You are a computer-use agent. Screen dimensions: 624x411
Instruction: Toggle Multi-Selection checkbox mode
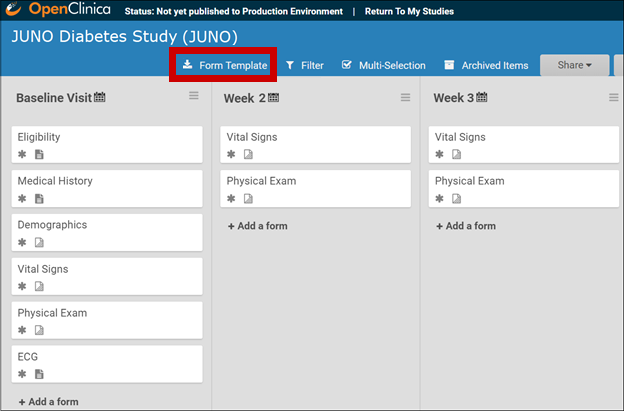click(x=384, y=65)
